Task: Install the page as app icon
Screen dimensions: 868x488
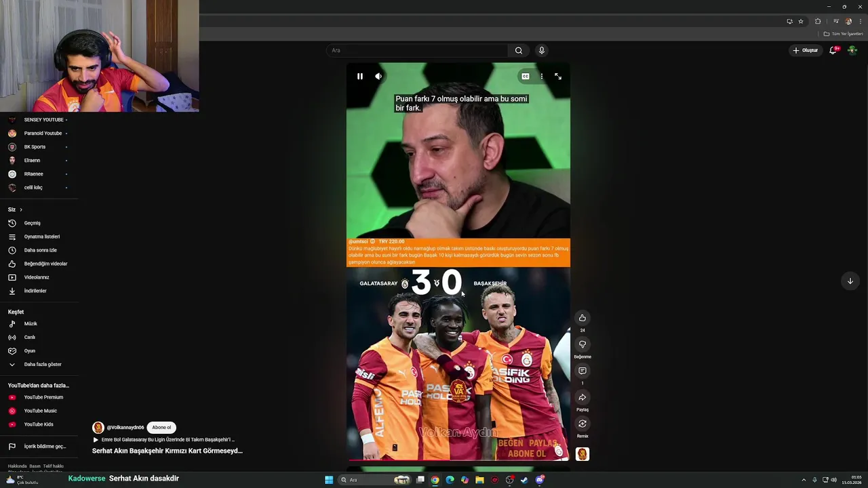Action: 789,21
